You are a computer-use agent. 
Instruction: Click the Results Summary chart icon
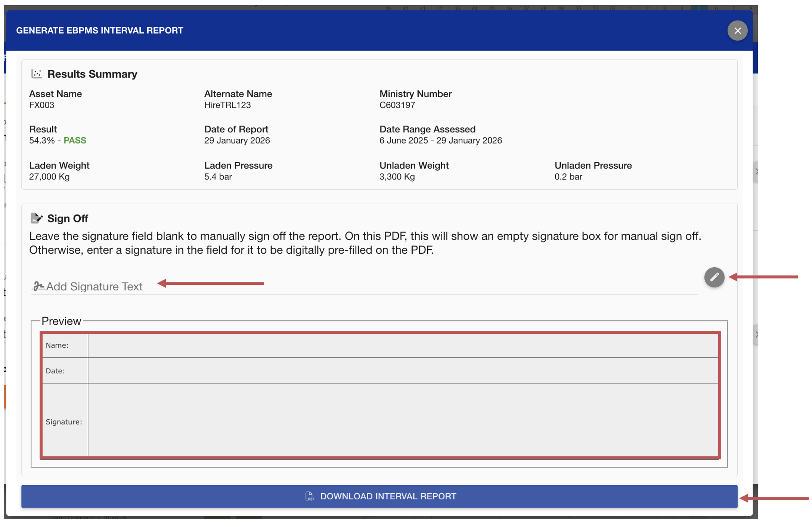click(36, 74)
